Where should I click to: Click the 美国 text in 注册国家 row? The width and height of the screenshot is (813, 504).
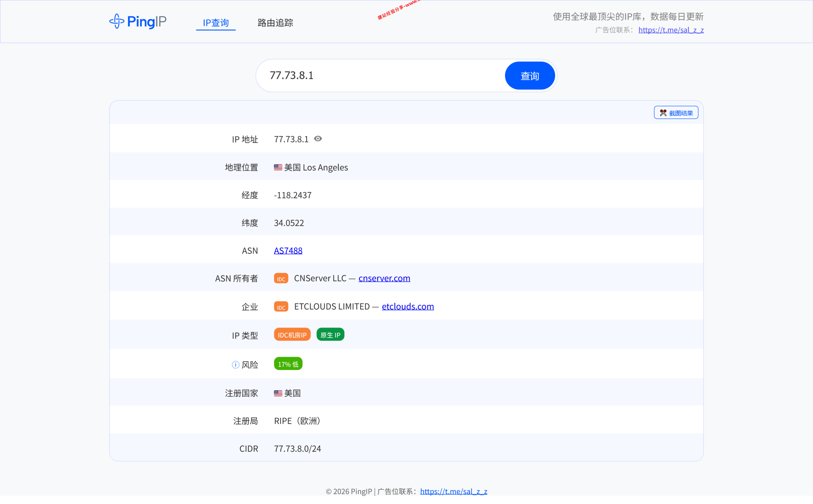292,393
